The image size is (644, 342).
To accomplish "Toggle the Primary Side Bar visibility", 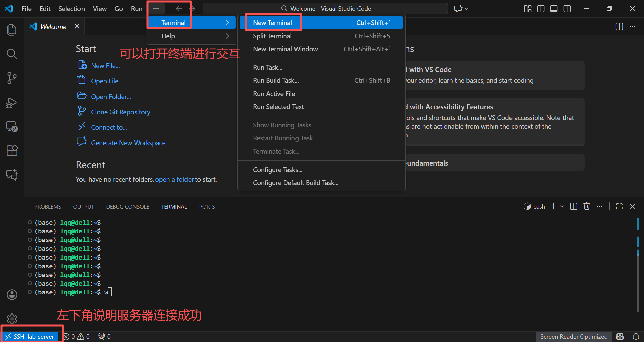I will [541, 9].
